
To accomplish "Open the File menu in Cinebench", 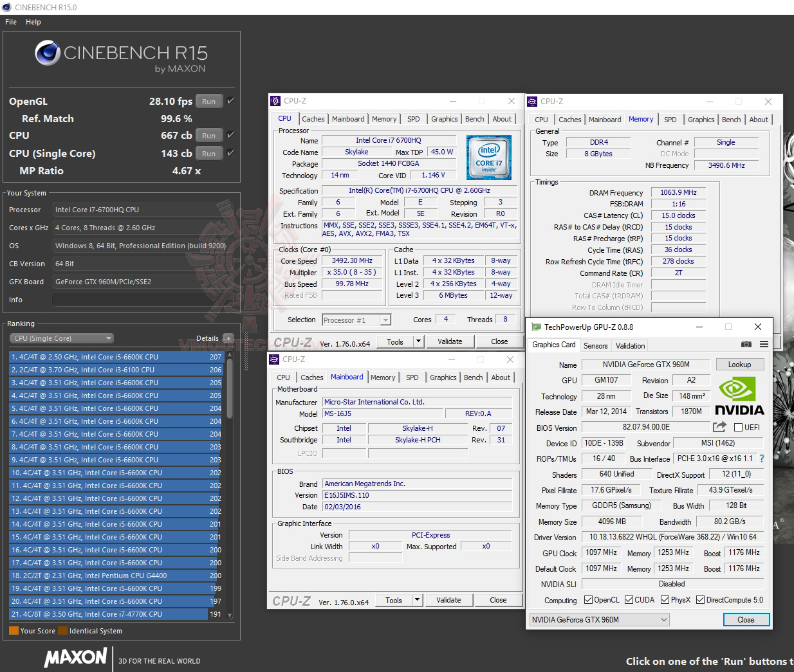I will (x=11, y=22).
